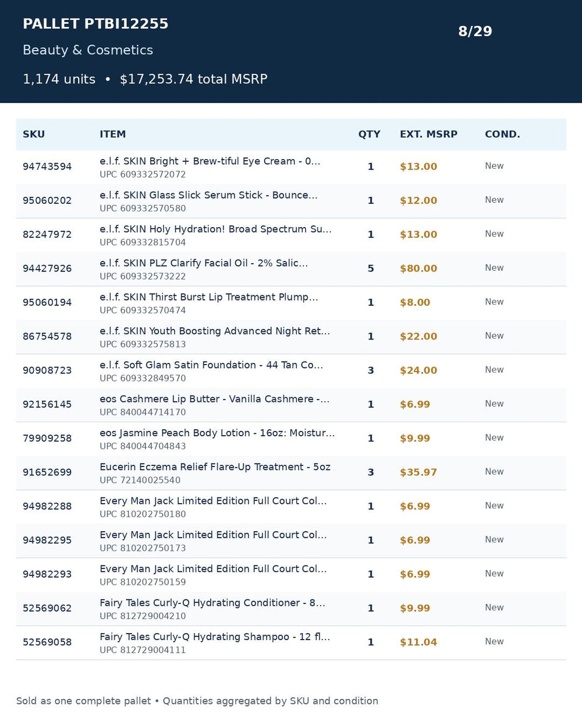This screenshot has height=728, width=582.
Task: Click the $11.04 extended MSRP value
Action: pyautogui.click(x=418, y=642)
